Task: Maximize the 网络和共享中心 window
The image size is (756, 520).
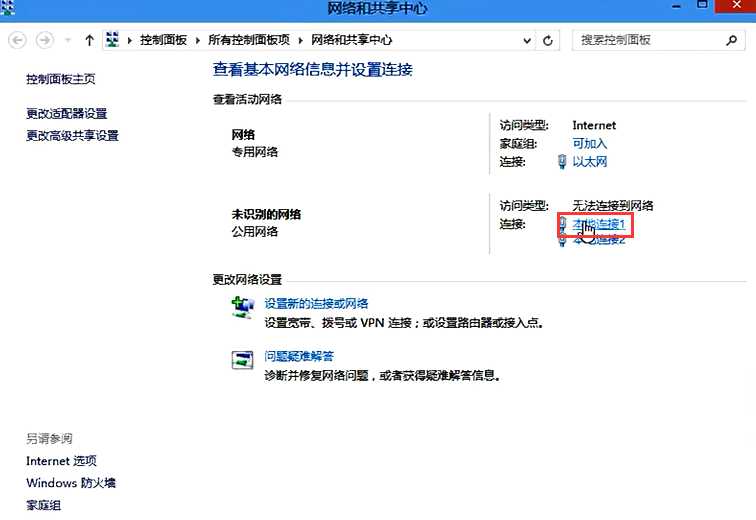Action: click(x=702, y=5)
